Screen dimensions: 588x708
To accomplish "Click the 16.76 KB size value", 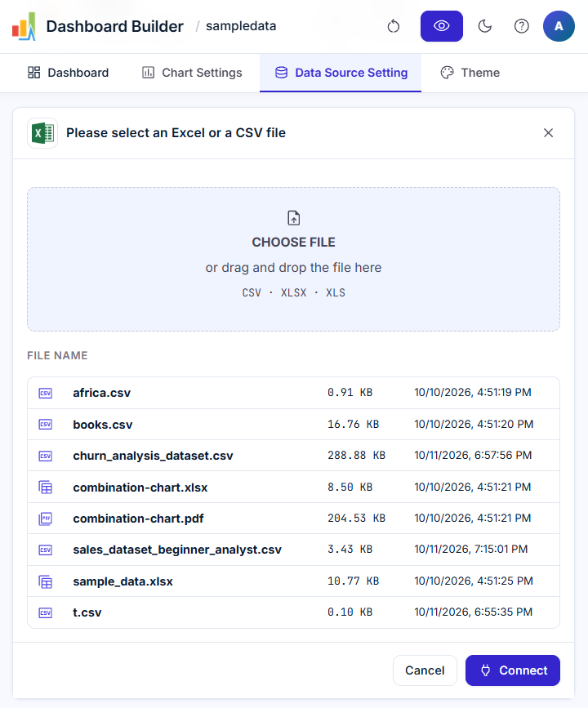I will pyautogui.click(x=353, y=424).
